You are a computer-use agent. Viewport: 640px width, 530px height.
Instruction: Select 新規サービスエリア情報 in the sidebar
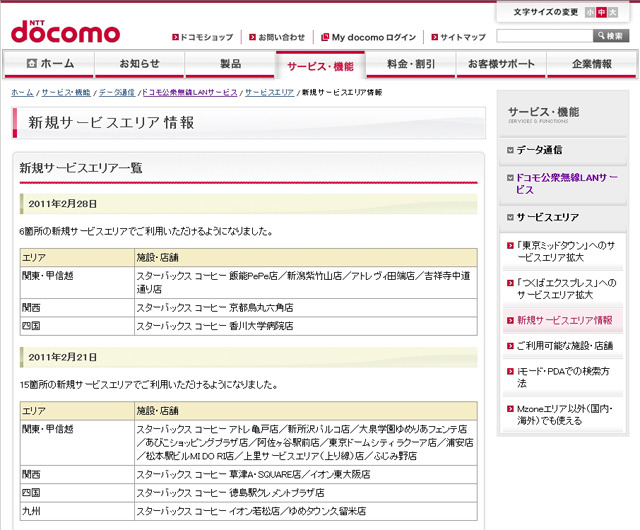[565, 320]
